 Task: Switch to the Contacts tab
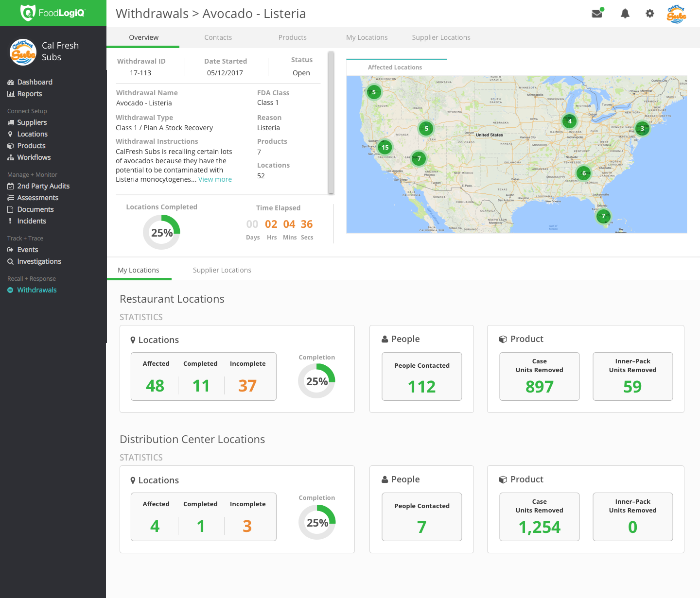(218, 37)
